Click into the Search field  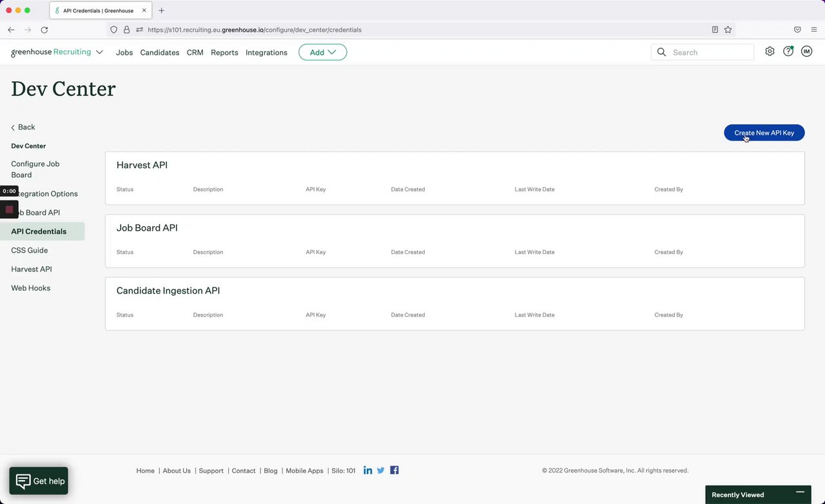coord(709,52)
